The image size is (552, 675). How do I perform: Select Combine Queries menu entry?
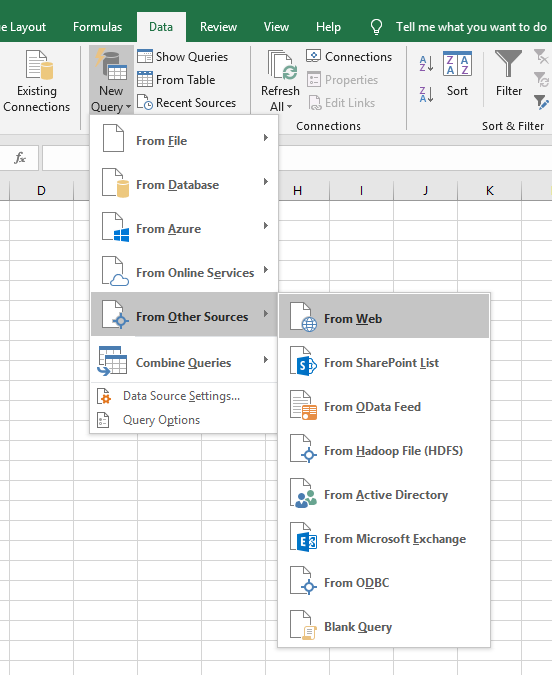coord(184,362)
